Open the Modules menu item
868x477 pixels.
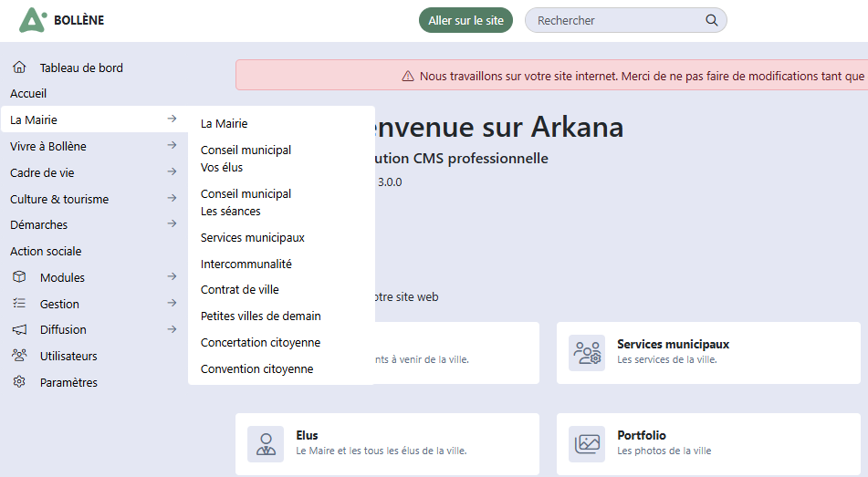pyautogui.click(x=62, y=278)
